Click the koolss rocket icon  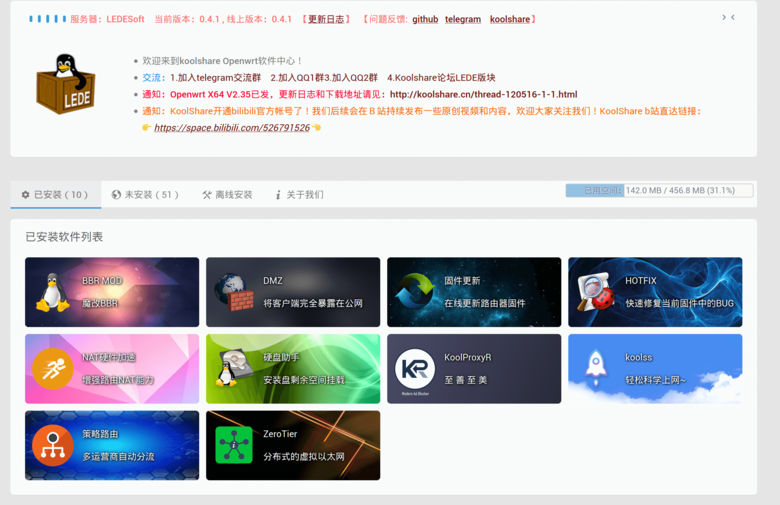595,369
